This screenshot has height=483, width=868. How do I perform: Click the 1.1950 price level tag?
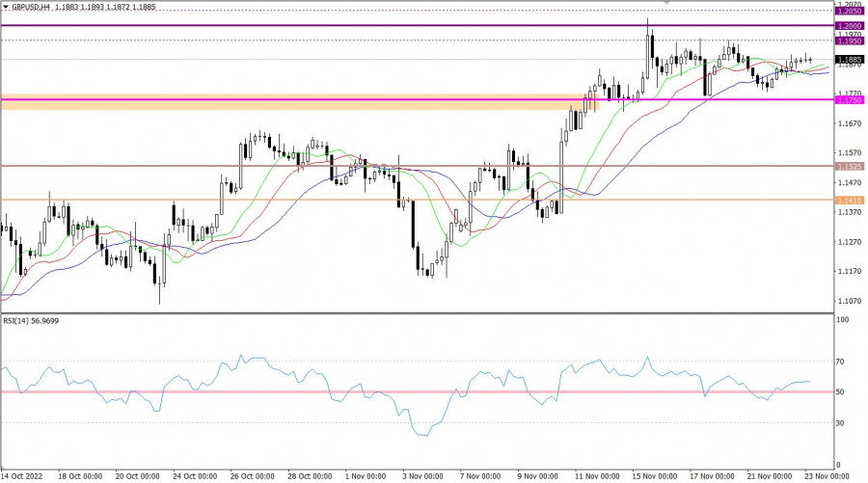click(850, 40)
